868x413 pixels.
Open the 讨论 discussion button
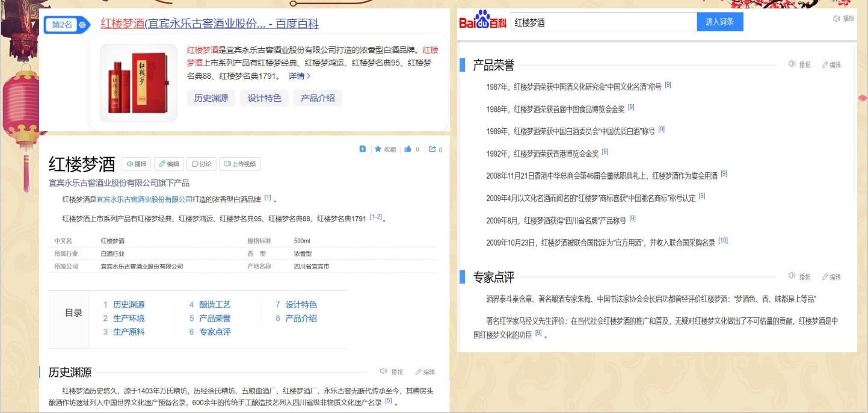[202, 164]
